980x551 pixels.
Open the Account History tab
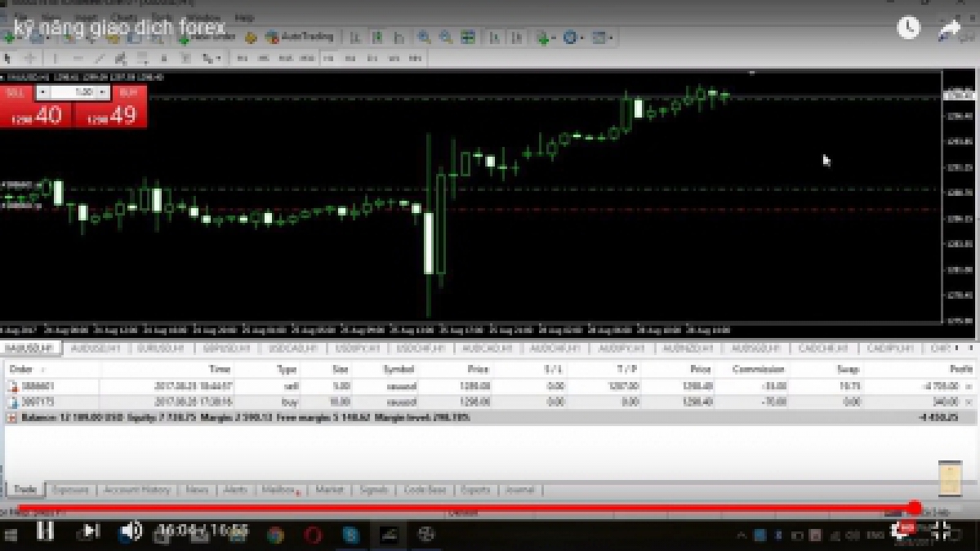pos(136,490)
